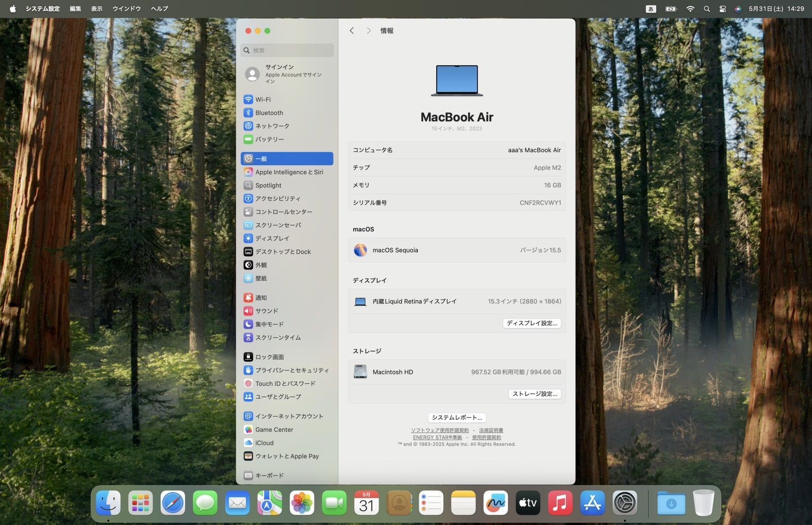This screenshot has width=812, height=525.
Task: Open ウインドウ menu
Action: pos(127,9)
